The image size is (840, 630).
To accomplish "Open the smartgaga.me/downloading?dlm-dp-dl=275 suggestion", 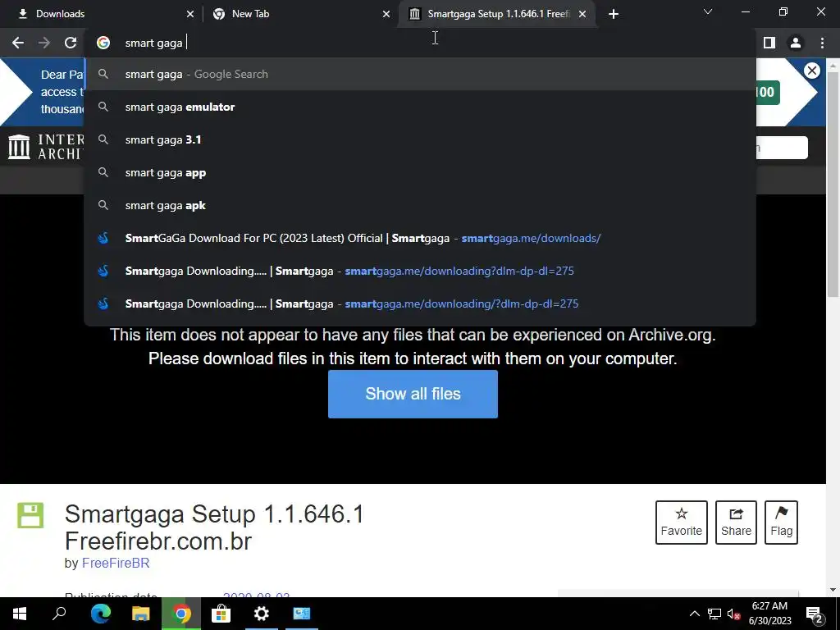I will pos(420,271).
